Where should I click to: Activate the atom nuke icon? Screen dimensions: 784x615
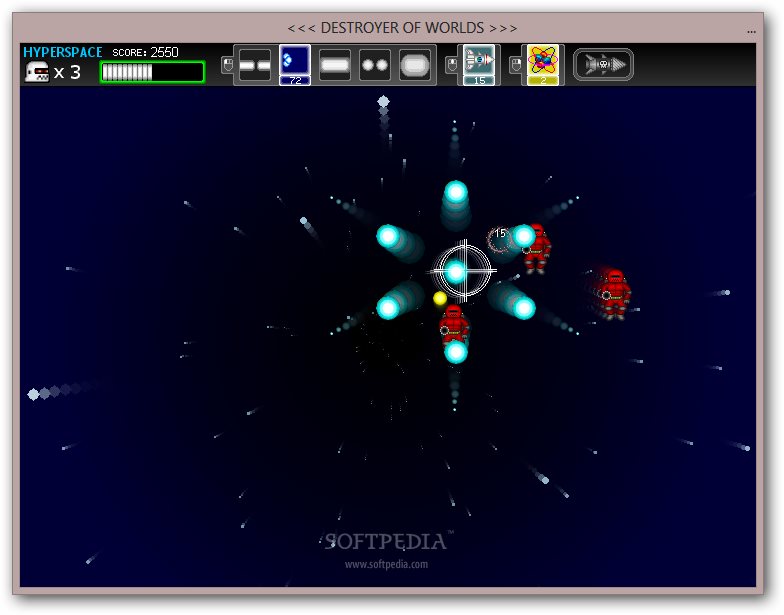pyautogui.click(x=542, y=61)
